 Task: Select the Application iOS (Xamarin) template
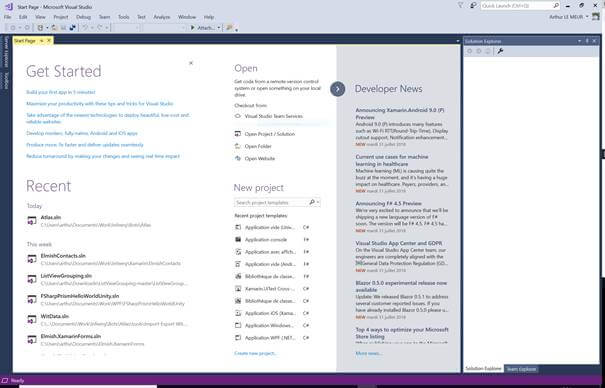tap(272, 313)
